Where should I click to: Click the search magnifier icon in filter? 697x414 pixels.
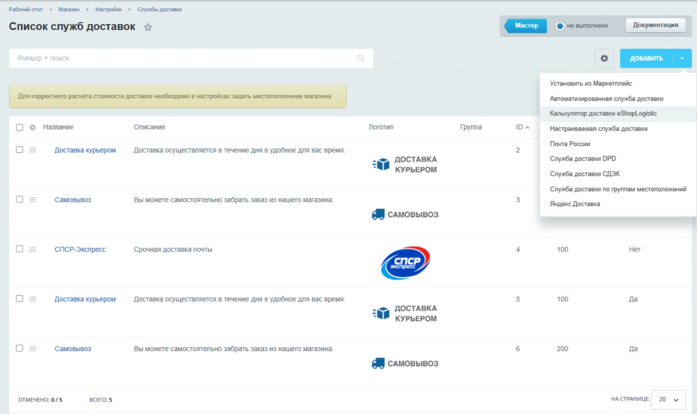pos(361,58)
